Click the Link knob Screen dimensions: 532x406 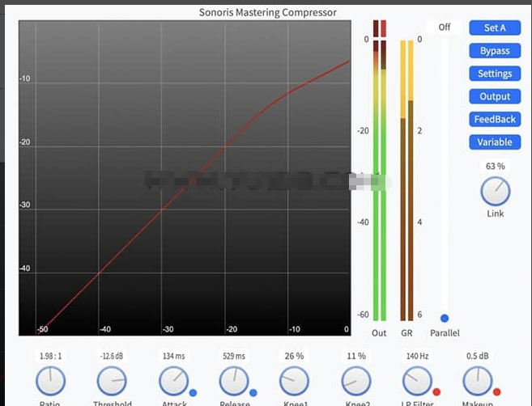495,192
